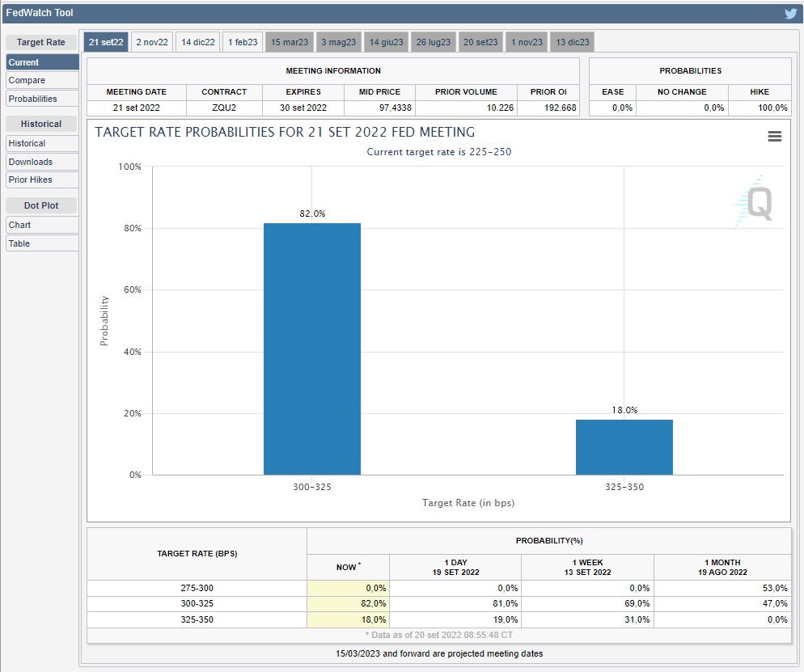
Task: Click the 1 WEEK 13 SET 2022 column header
Action: [x=587, y=567]
